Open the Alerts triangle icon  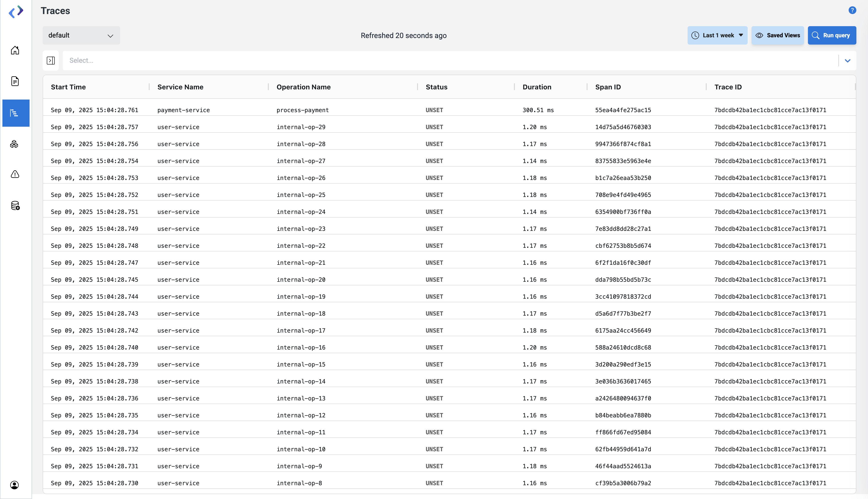(15, 174)
